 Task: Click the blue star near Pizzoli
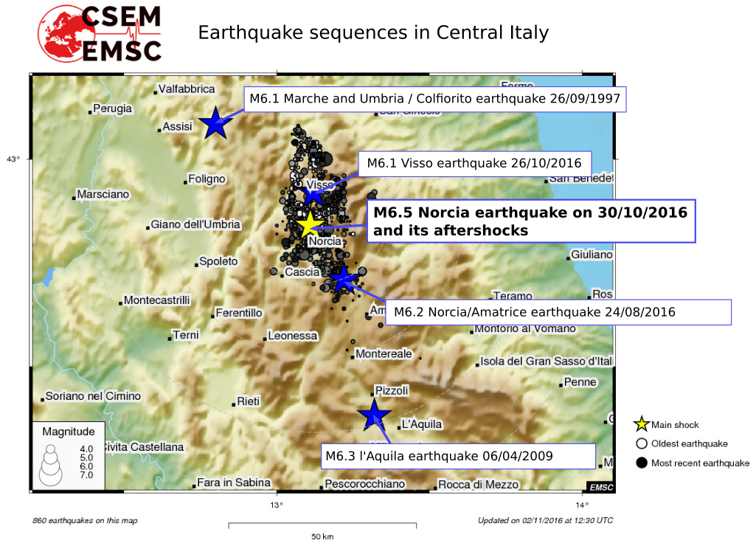[x=374, y=415]
